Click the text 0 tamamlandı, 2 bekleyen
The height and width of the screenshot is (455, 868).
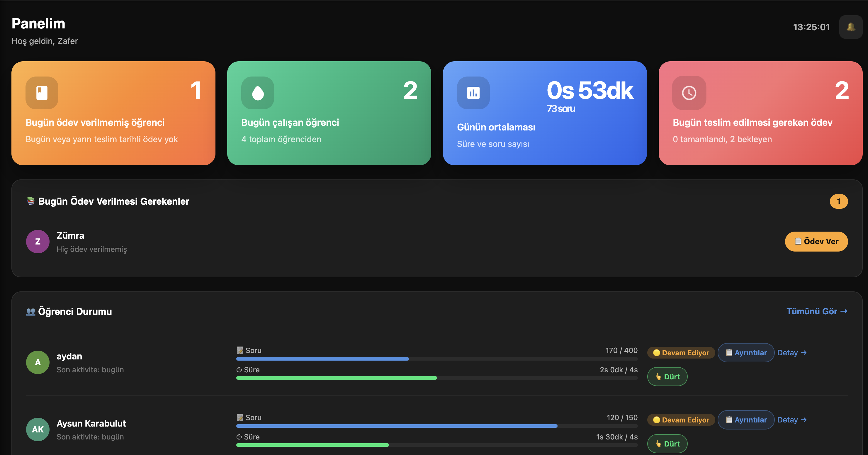[722, 139]
